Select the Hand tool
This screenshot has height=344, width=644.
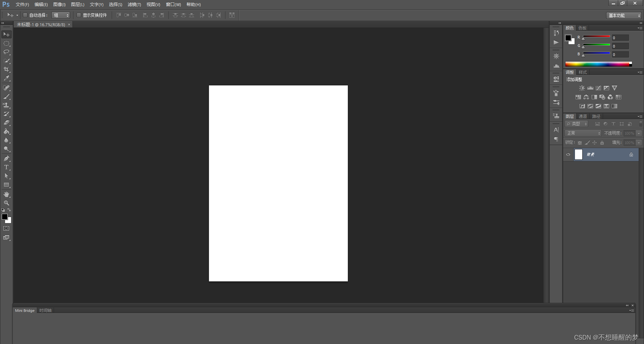(x=6, y=194)
